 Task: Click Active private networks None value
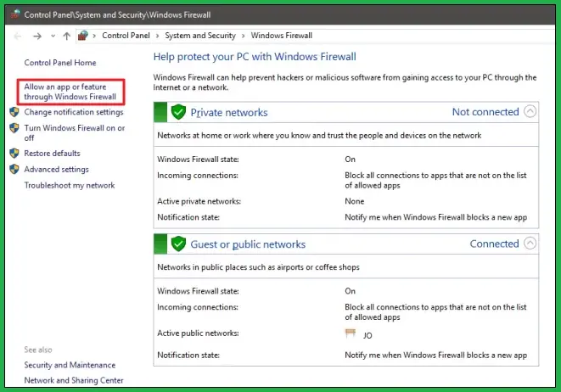point(354,201)
